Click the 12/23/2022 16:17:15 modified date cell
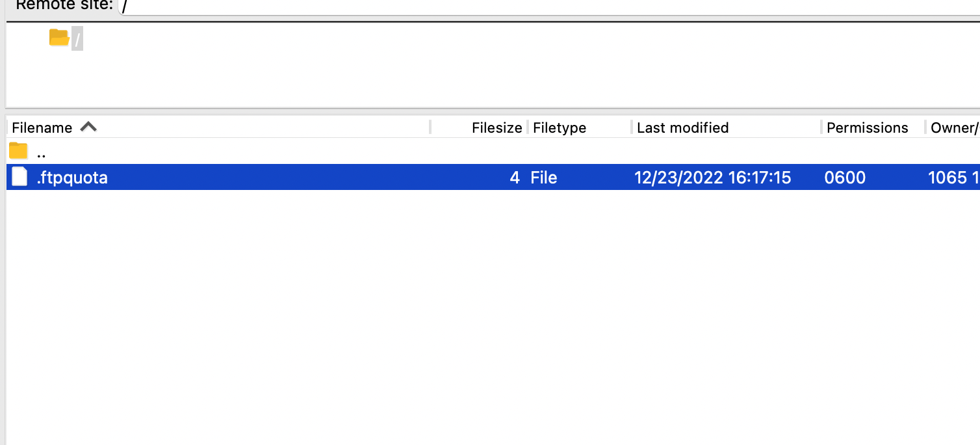The image size is (980, 445). click(x=713, y=177)
